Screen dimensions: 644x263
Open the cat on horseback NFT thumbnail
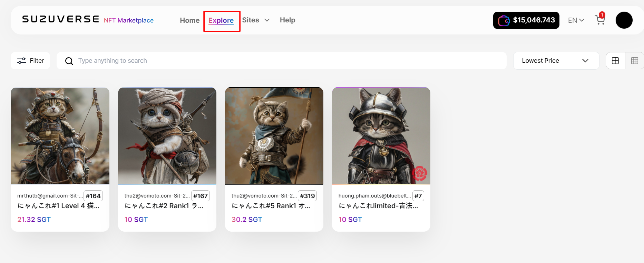pyautogui.click(x=60, y=136)
